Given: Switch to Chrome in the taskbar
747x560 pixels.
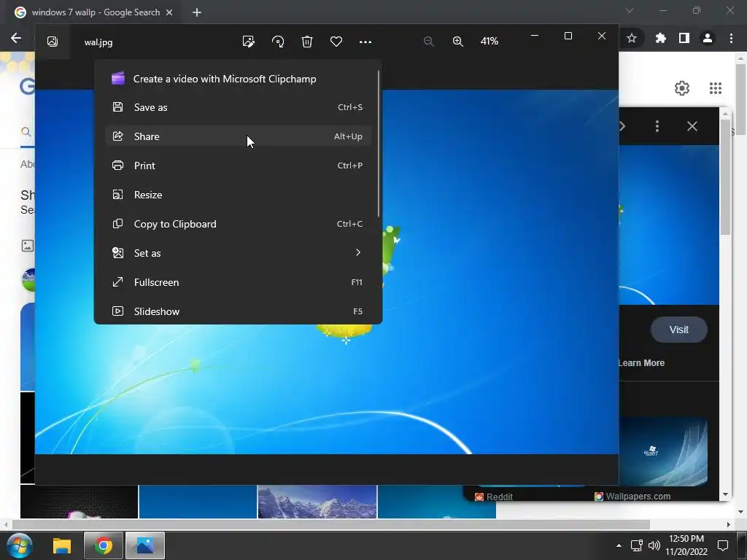Looking at the screenshot, I should click(104, 545).
